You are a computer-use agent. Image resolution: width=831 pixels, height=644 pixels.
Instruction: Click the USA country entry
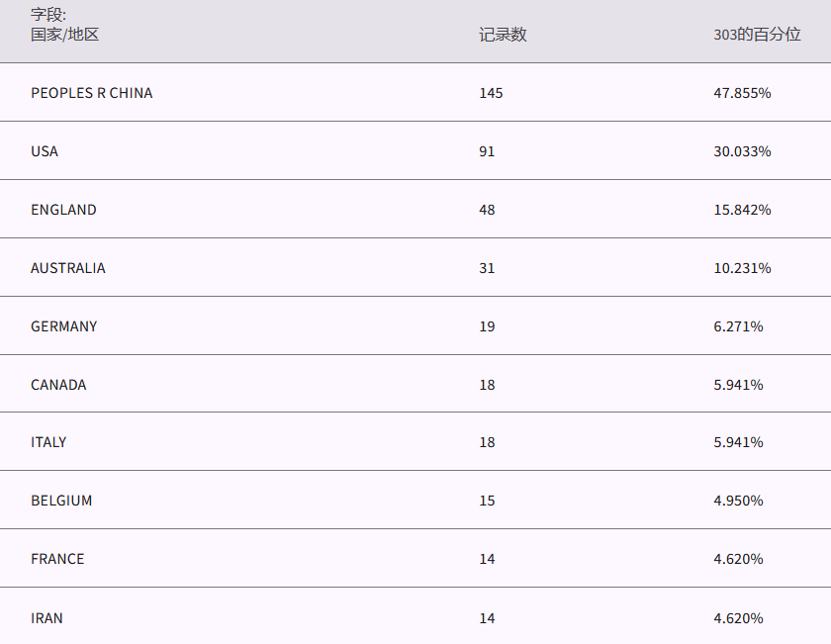coord(45,151)
